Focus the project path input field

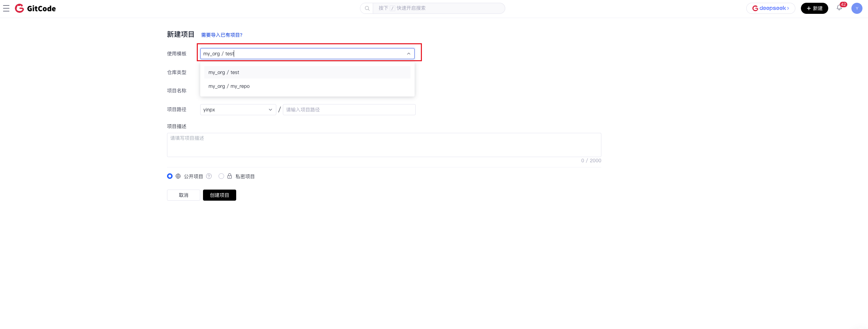(349, 110)
